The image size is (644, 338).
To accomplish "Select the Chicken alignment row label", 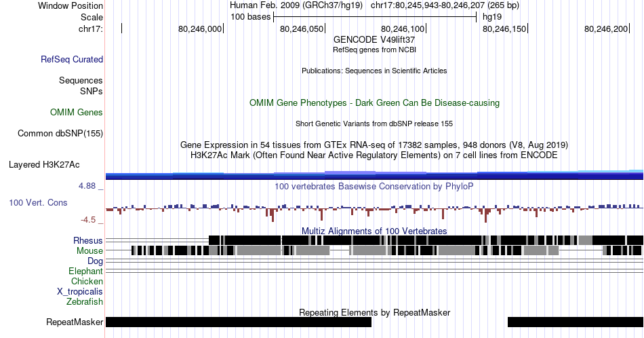I will [x=87, y=281].
